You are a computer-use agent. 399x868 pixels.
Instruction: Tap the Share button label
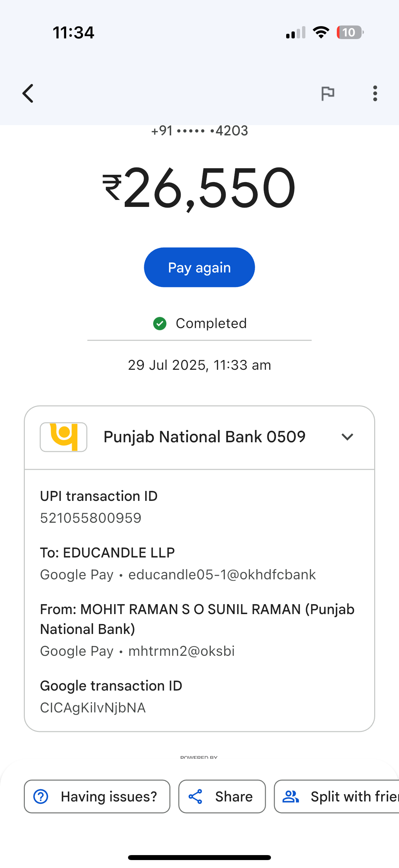(x=234, y=796)
